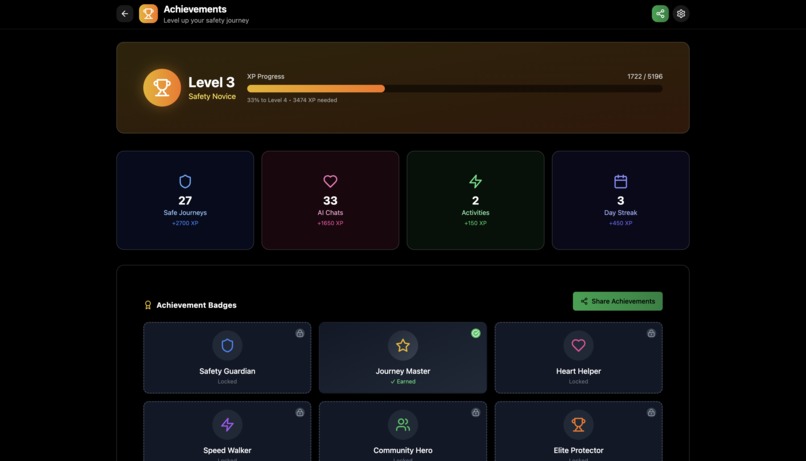The width and height of the screenshot is (806, 461).
Task: Click the lock icon on Speed Walker card
Action: click(x=300, y=412)
